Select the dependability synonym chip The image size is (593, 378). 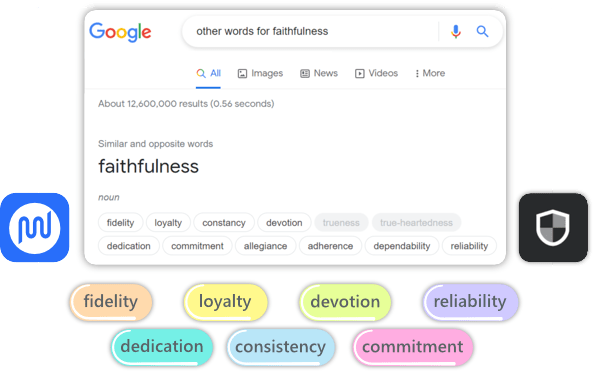402,246
